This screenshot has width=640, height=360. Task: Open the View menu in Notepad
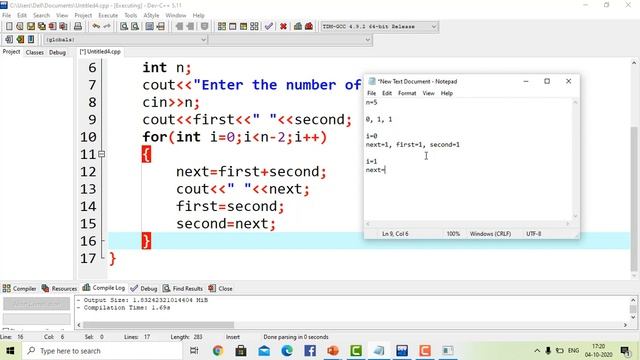coord(428,93)
